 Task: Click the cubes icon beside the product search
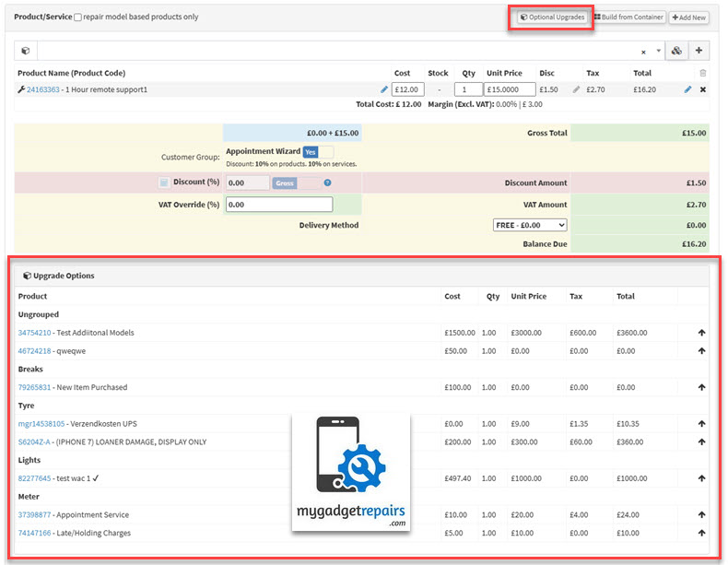pos(677,52)
